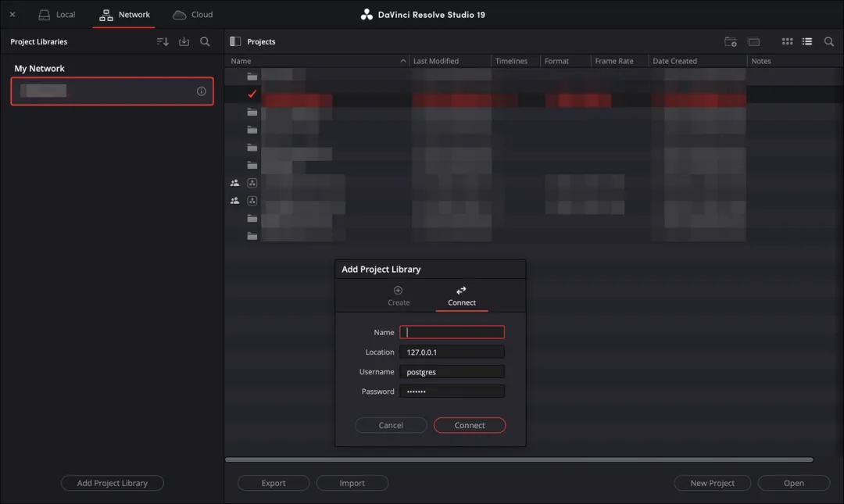
Task: Switch projects to thumbnail grid view
Action: [x=787, y=41]
